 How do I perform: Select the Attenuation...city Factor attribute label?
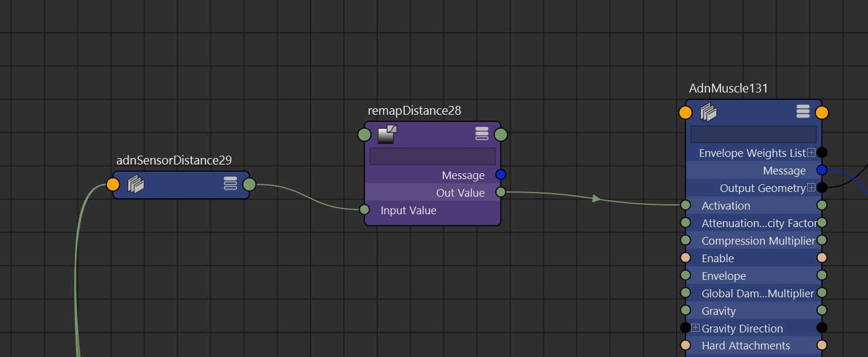click(x=759, y=223)
